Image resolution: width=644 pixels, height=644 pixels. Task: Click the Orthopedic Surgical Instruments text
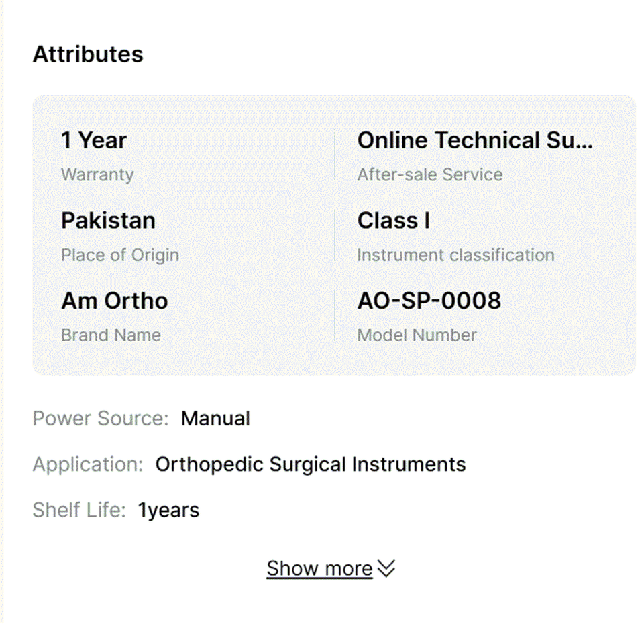tap(310, 464)
